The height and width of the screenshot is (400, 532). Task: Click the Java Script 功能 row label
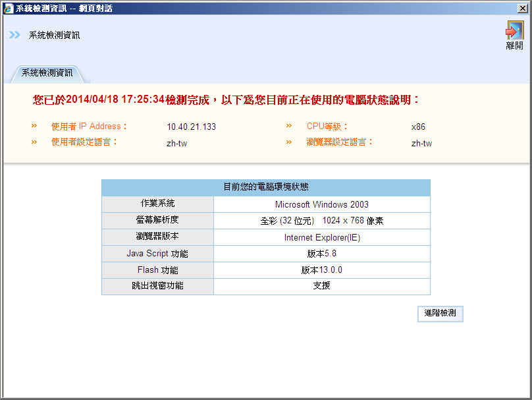coord(158,254)
